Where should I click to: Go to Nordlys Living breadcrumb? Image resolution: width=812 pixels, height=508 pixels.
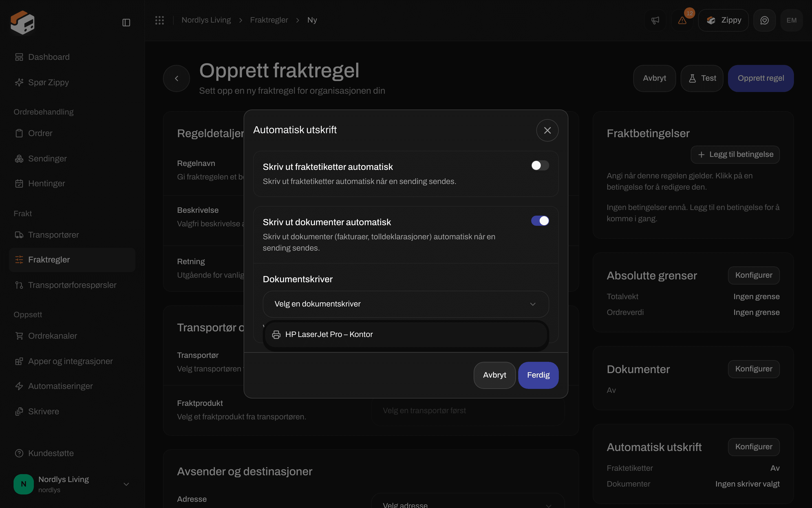206,20
